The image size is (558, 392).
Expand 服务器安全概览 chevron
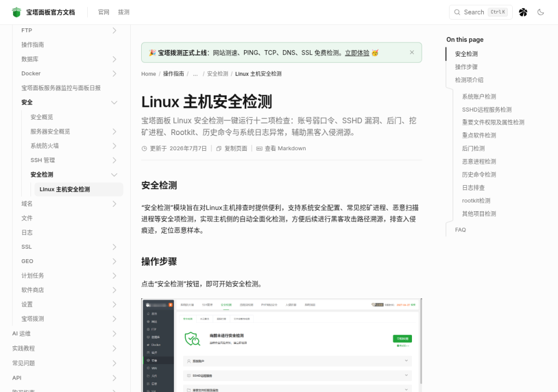pos(114,132)
